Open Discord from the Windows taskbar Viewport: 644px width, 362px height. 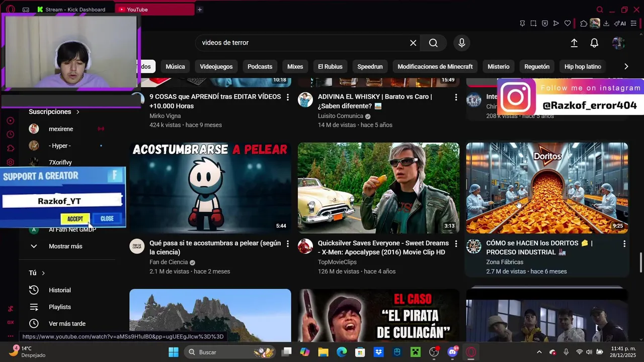tap(452, 352)
